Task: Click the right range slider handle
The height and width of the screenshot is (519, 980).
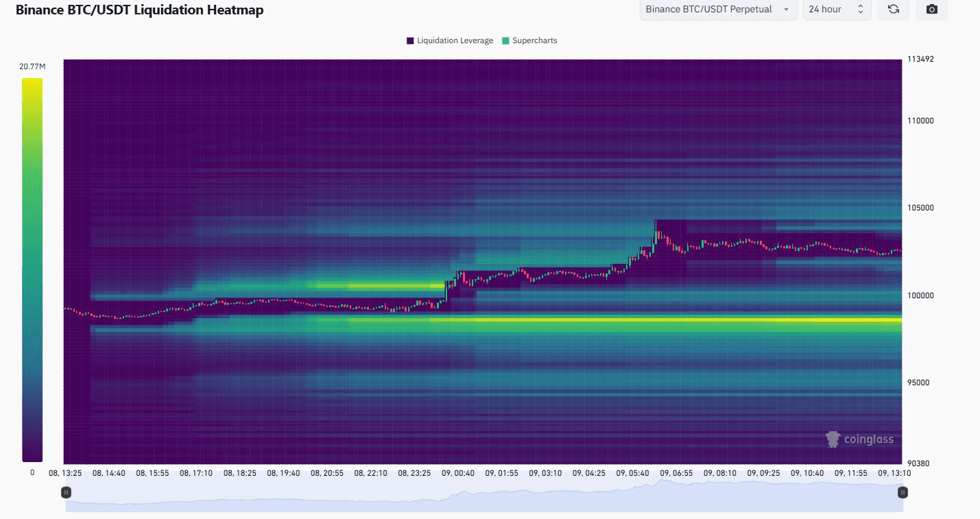Action: pyautogui.click(x=903, y=492)
